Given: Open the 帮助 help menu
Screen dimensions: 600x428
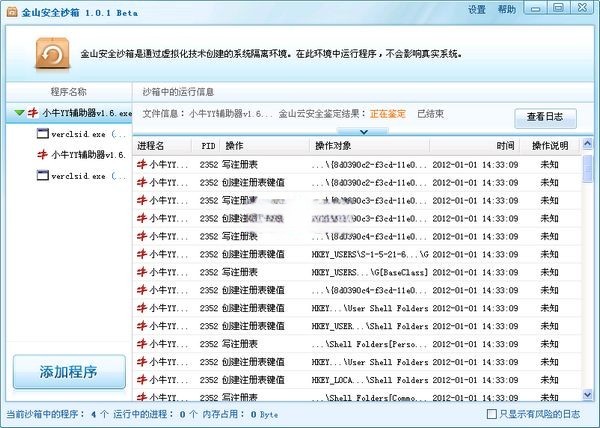Looking at the screenshot, I should click(x=507, y=9).
